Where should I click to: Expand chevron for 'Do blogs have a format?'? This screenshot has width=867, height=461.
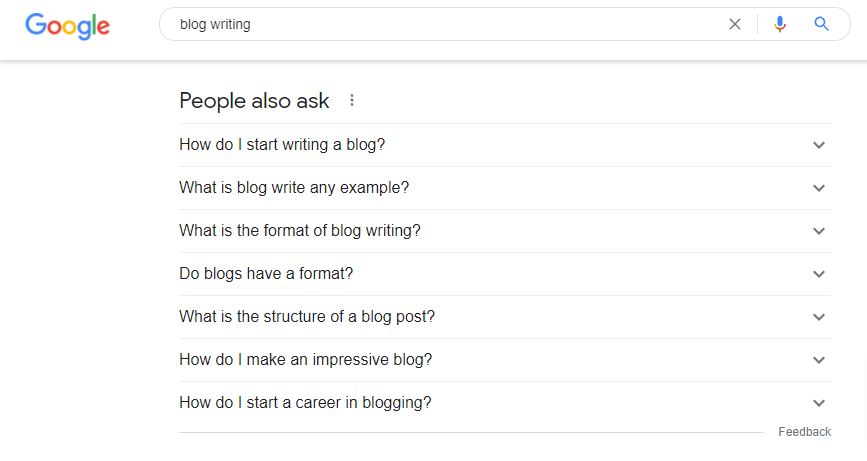click(x=819, y=274)
